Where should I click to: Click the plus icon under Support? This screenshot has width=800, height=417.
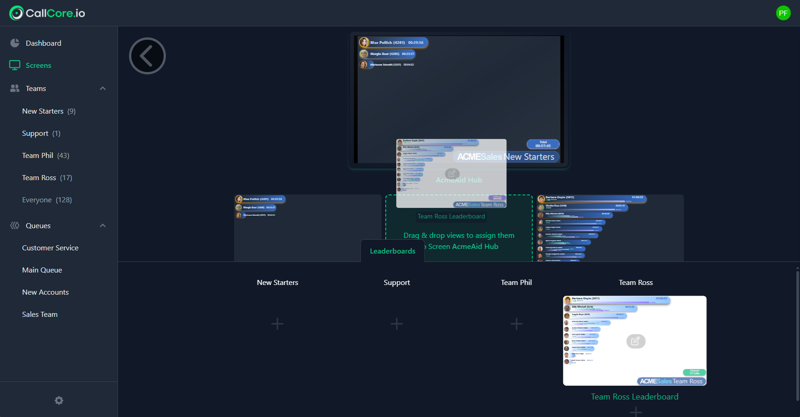(x=397, y=323)
